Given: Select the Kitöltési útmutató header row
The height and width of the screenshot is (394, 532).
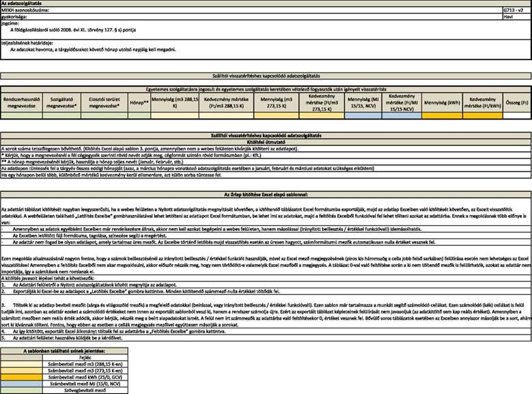Looking at the screenshot, I should pos(266,142).
